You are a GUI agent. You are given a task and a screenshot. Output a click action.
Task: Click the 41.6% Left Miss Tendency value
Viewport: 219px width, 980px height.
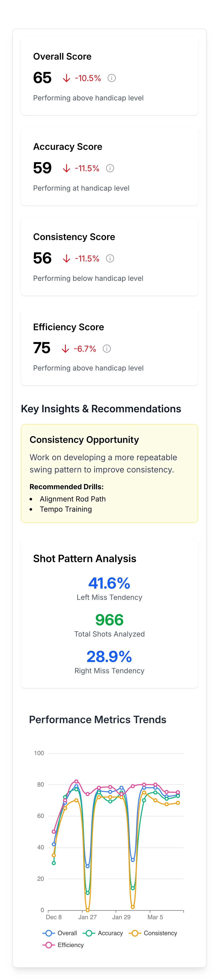(x=109, y=583)
